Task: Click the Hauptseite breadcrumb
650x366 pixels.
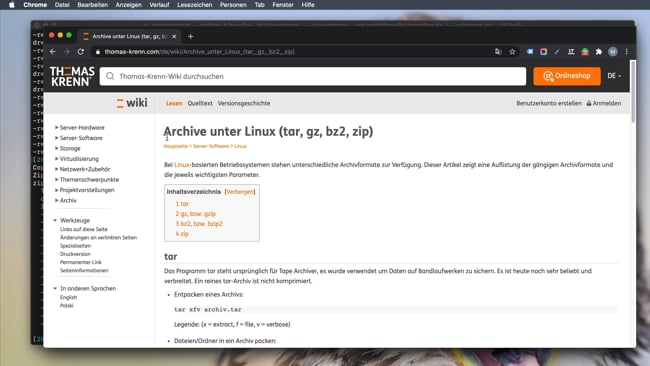Action: pos(175,146)
